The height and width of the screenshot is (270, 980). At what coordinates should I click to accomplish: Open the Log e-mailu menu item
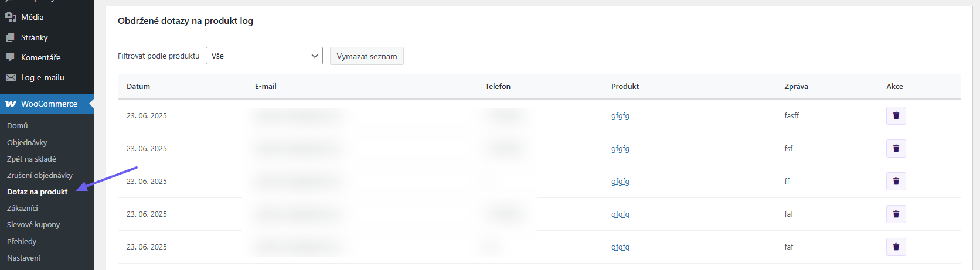47,77
